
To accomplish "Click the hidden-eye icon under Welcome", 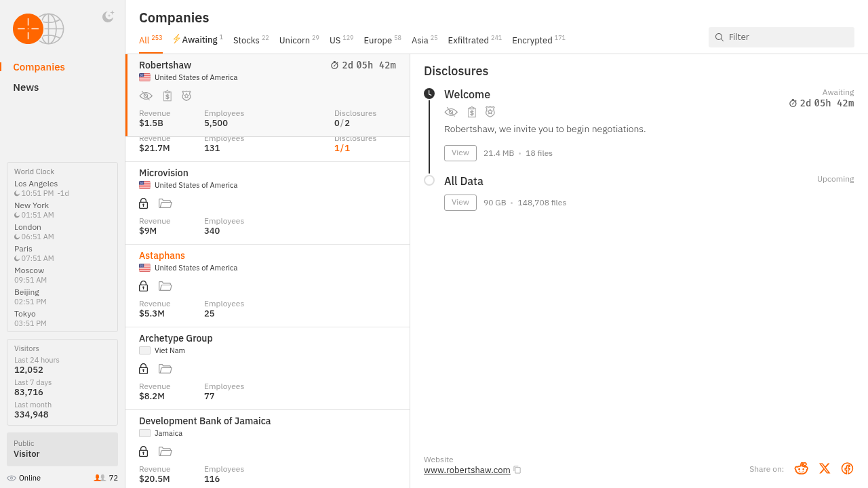I will coord(451,112).
